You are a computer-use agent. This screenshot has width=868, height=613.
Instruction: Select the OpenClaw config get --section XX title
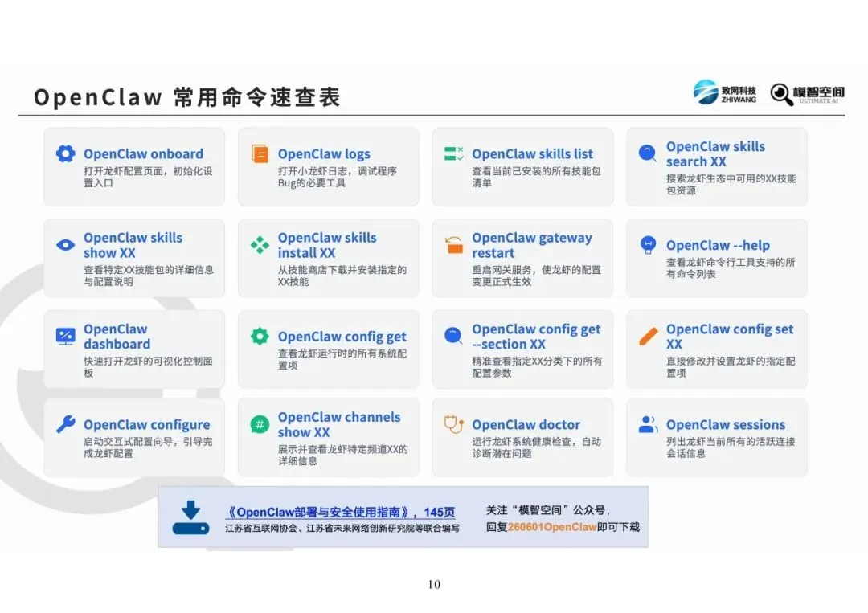click(536, 337)
